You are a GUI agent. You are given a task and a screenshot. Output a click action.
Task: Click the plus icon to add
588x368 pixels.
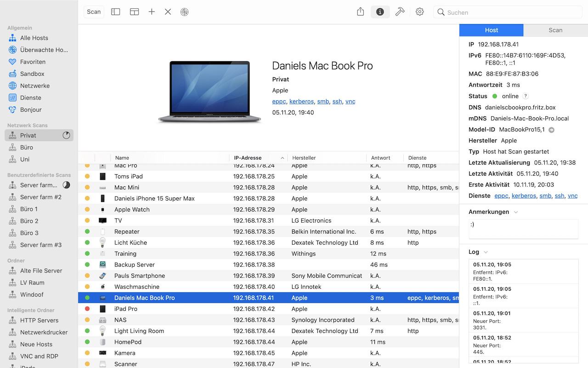pos(152,12)
